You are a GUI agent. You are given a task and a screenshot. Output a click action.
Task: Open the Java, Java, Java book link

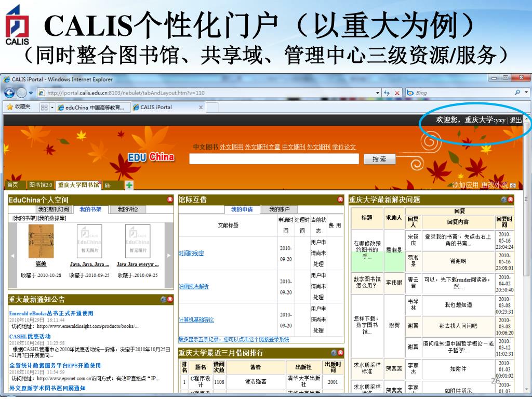(89, 264)
